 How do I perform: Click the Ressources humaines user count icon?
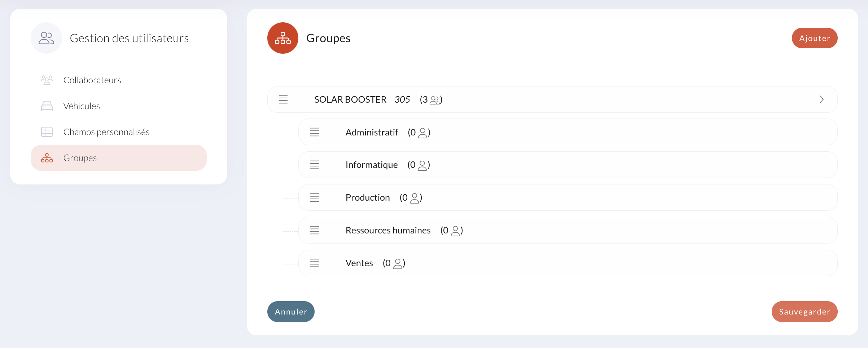pos(456,231)
